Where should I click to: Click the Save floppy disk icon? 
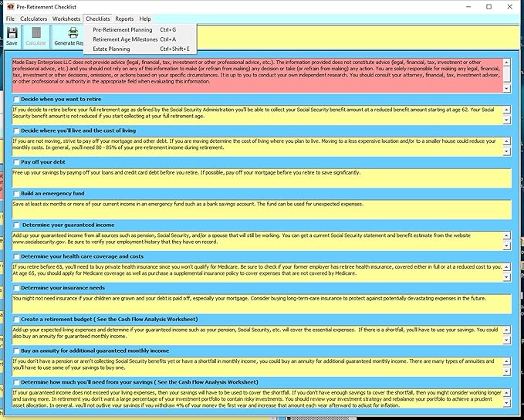tap(12, 33)
